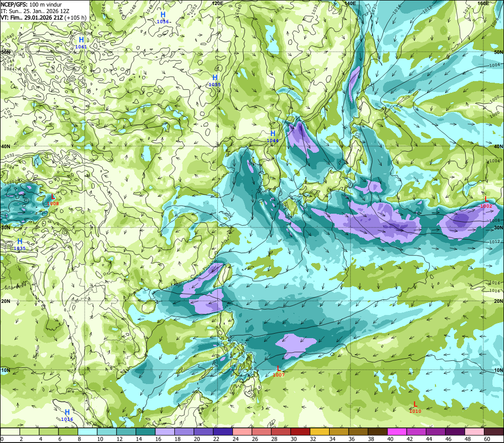Select the red L marker labeled 1002
The image size is (504, 443).
[x=486, y=199]
